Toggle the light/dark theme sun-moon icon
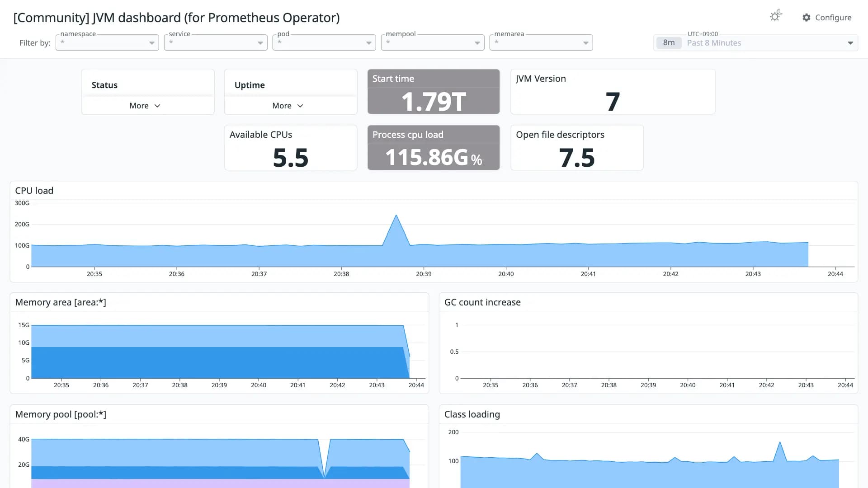Image resolution: width=868 pixels, height=488 pixels. pyautogui.click(x=776, y=16)
